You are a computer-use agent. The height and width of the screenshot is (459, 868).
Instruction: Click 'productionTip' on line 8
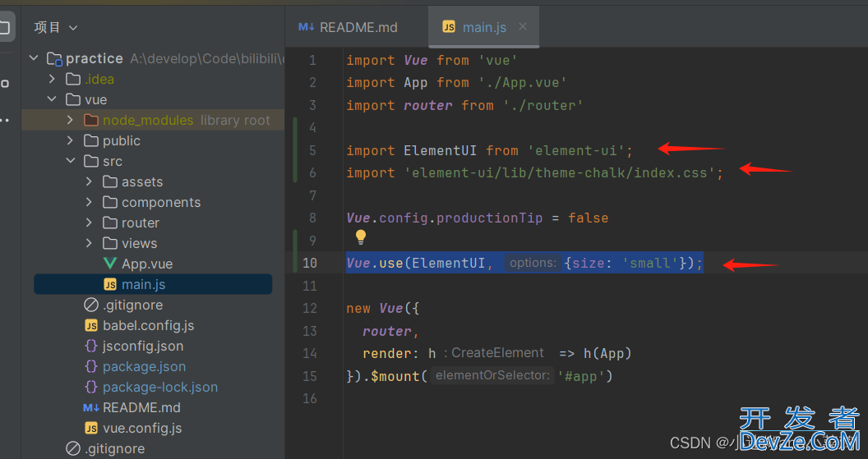pyautogui.click(x=489, y=218)
